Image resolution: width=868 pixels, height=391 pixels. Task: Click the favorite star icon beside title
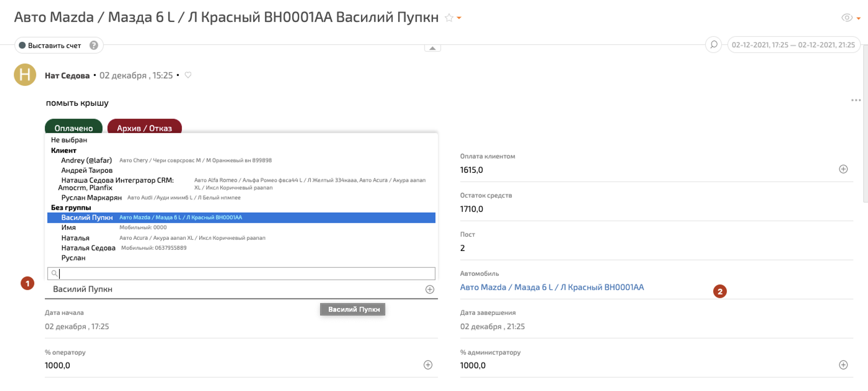pyautogui.click(x=449, y=18)
